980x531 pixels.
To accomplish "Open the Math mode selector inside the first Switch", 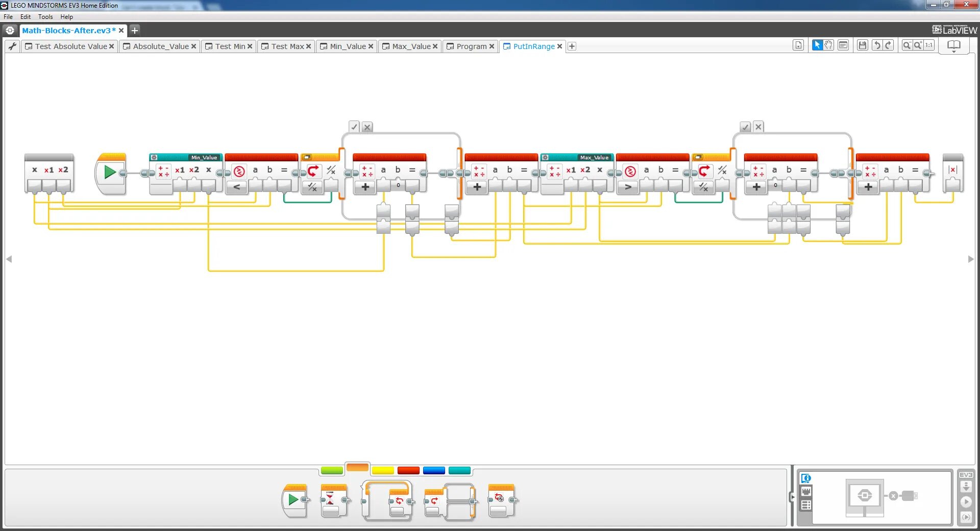I will (365, 187).
